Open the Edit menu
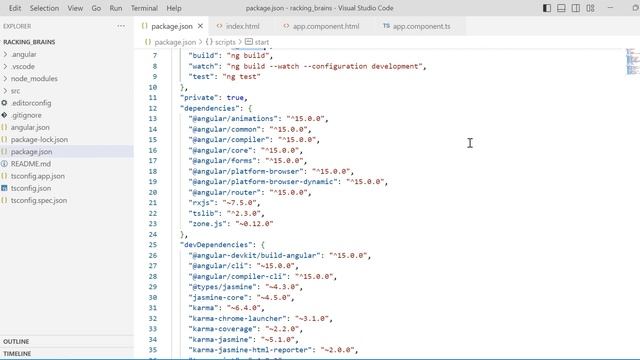Image resolution: width=640 pixels, height=360 pixels. (x=15, y=8)
